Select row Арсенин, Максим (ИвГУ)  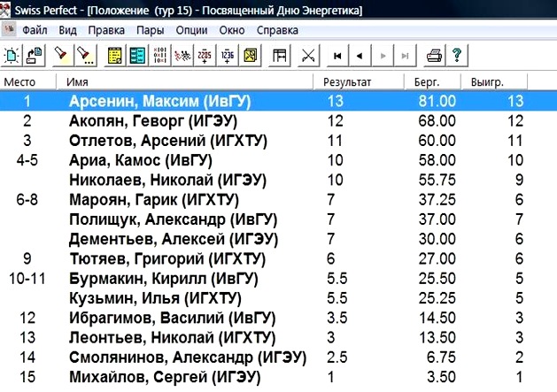click(278, 101)
